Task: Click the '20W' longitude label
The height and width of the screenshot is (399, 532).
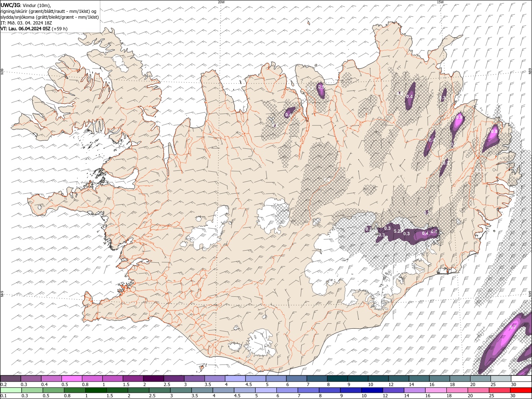Action: (221, 2)
